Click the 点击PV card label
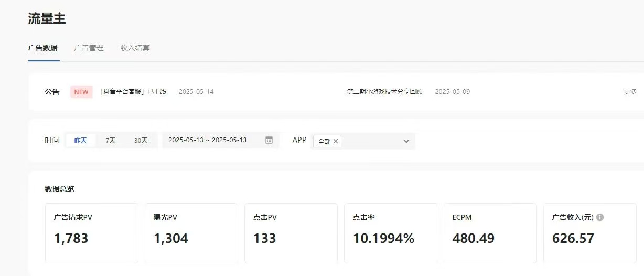This screenshot has height=276, width=644. coord(265,217)
